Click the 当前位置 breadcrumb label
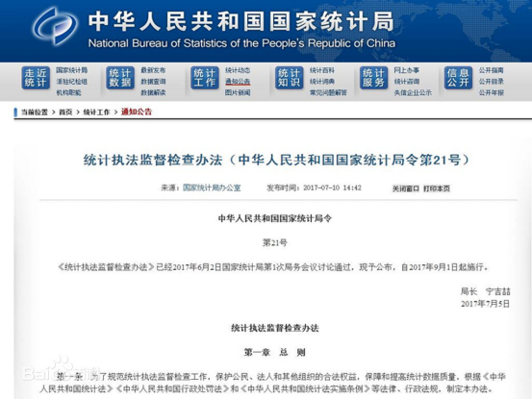 click(35, 112)
